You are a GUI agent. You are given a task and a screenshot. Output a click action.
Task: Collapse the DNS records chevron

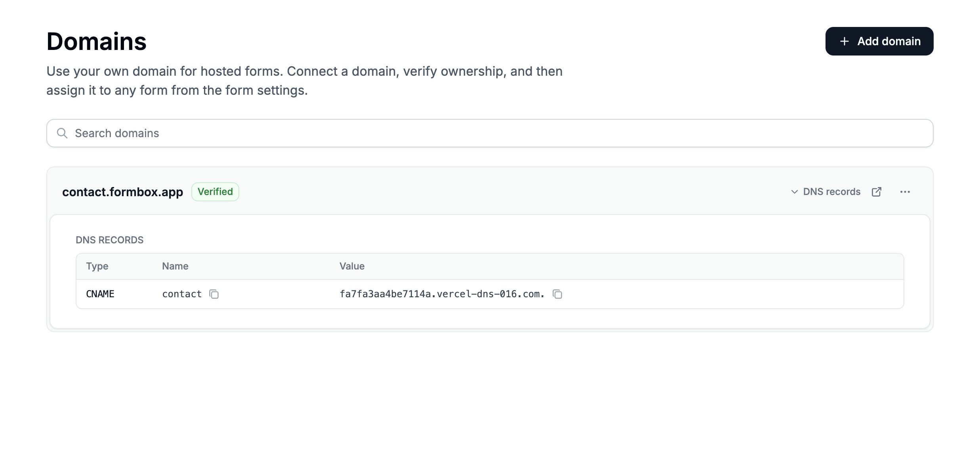click(794, 192)
